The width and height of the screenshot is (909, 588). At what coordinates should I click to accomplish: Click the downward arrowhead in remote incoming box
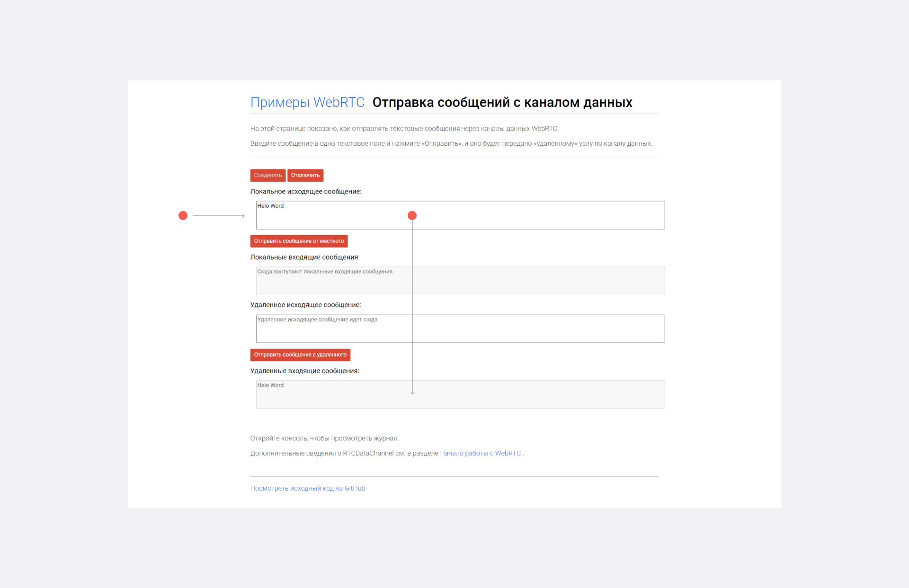click(412, 392)
